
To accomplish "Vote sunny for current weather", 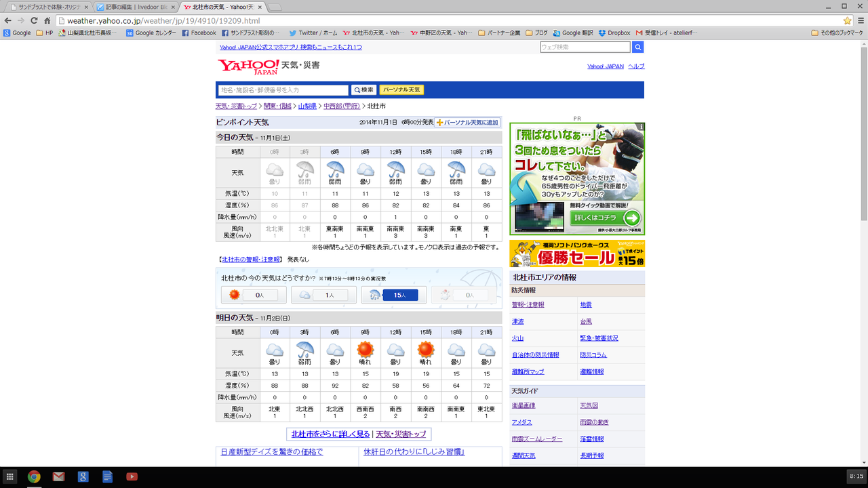I will 254,295.
